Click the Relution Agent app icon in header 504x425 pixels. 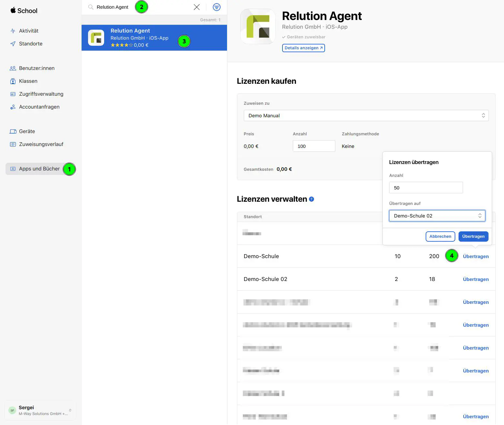(258, 26)
